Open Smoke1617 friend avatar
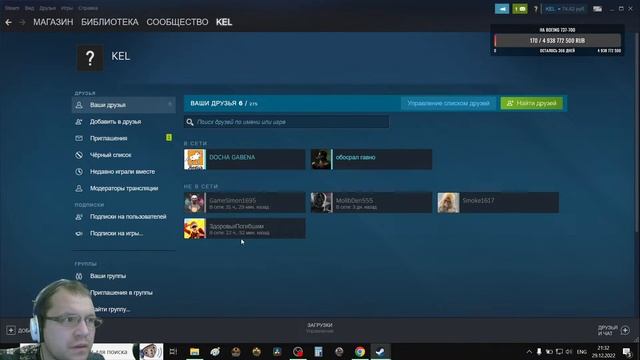Screen dimensions: 640x360 pyautogui.click(x=448, y=202)
